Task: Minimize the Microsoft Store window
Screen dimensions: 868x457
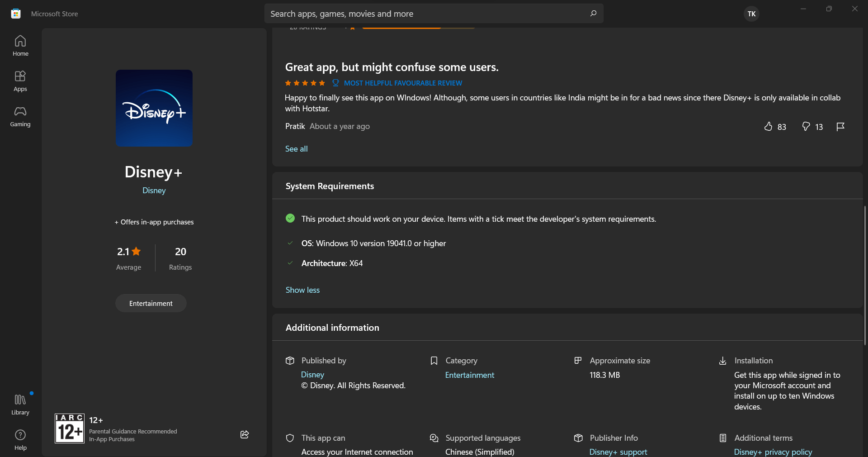Action: point(803,9)
